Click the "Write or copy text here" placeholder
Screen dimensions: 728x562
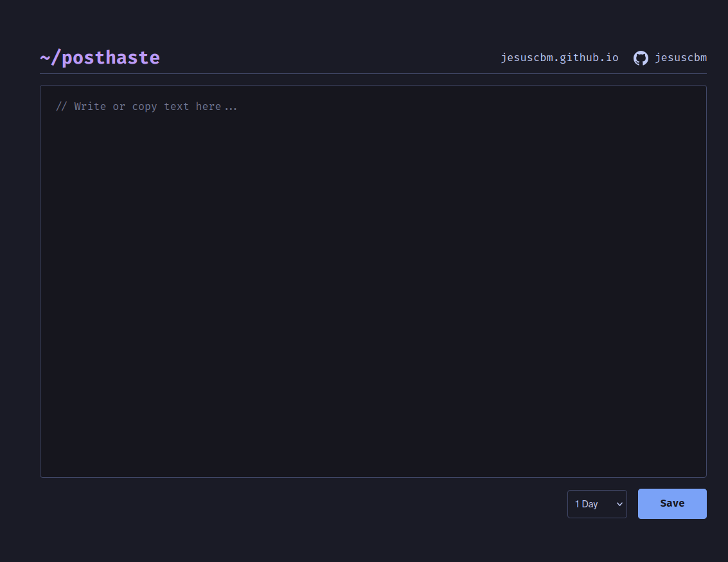click(147, 107)
